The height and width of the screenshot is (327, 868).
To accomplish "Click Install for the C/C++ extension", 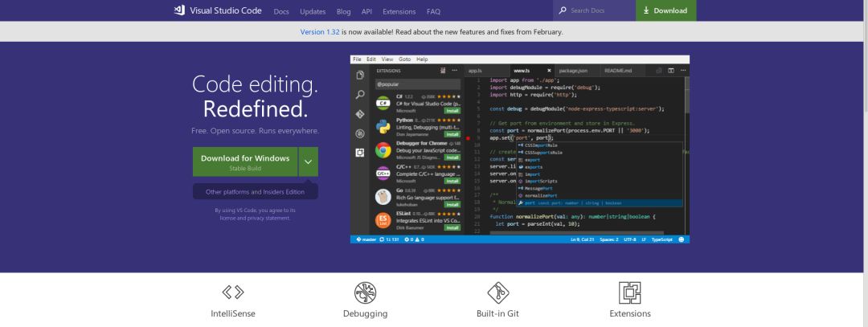I will [x=452, y=181].
